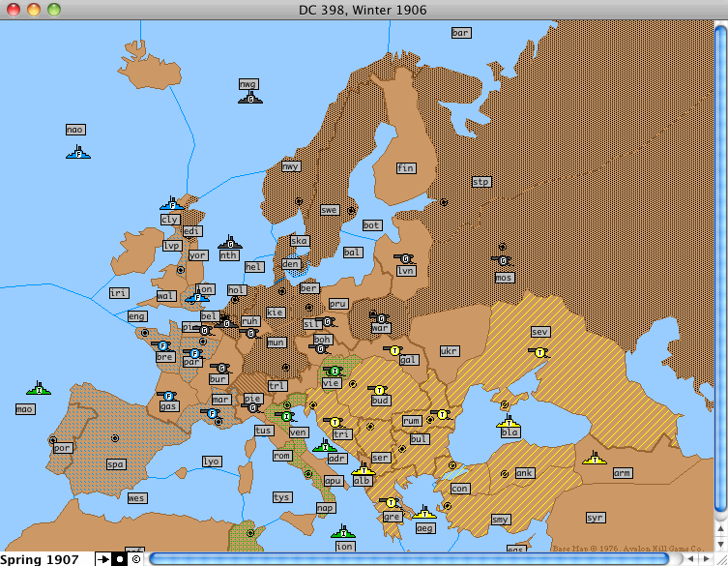
Task: Select the Turkish fleet in aeg
Action: point(424,513)
